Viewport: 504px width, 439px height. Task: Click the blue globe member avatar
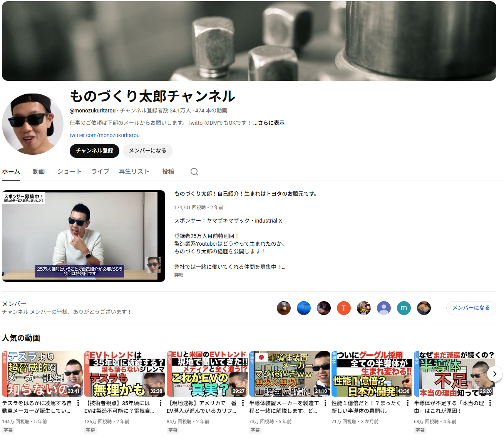coord(303,308)
